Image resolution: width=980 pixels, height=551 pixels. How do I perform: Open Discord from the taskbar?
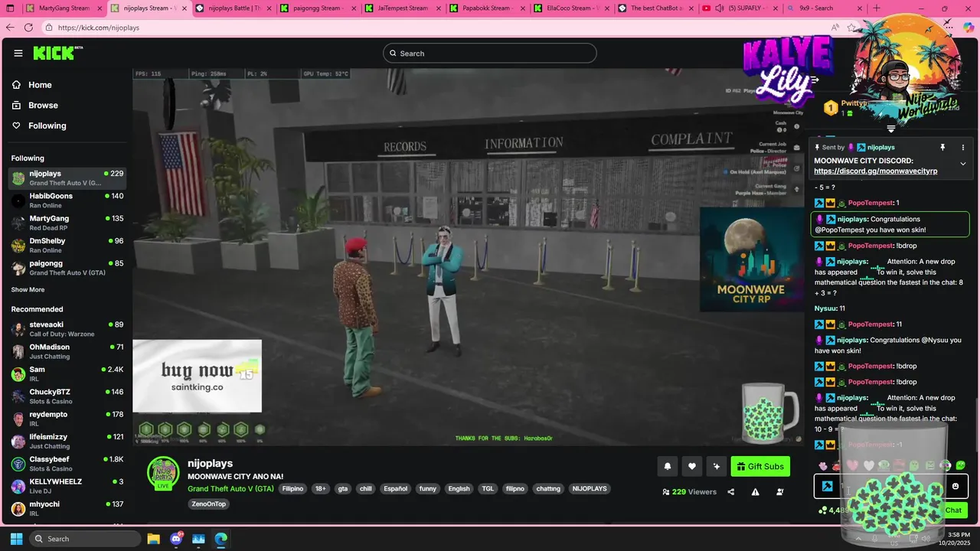(x=176, y=539)
